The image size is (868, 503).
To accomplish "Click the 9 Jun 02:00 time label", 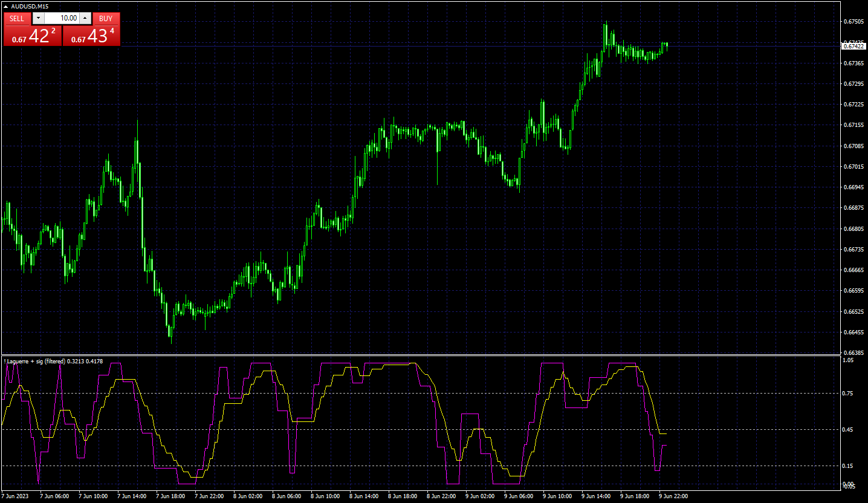I will [480, 496].
